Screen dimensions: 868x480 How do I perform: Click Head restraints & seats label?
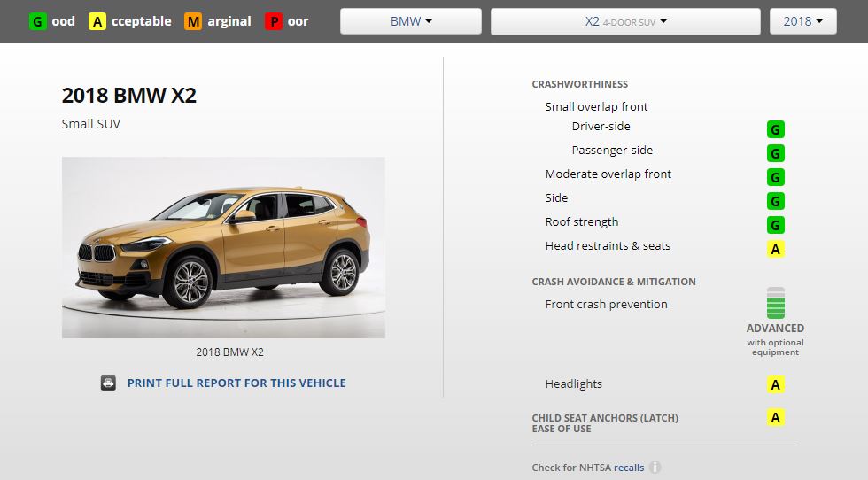click(x=608, y=246)
